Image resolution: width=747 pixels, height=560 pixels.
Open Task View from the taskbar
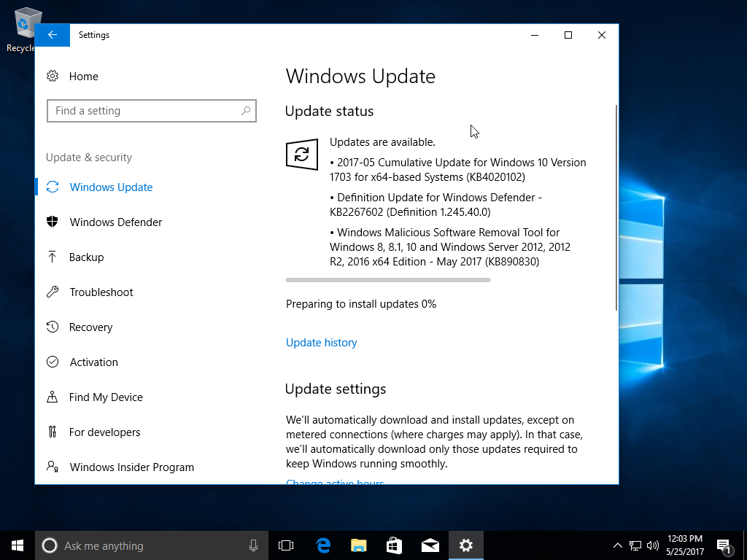coord(286,545)
